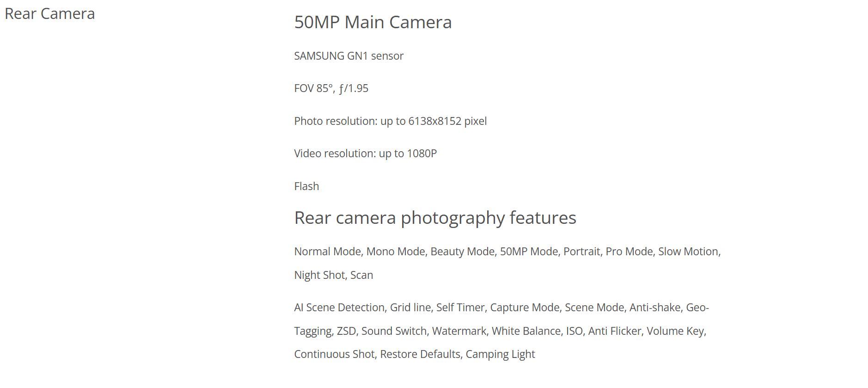Click the Photo resolution specification line

[391, 121]
